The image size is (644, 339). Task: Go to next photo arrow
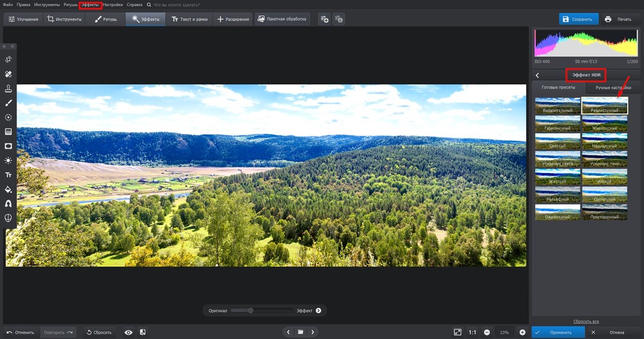coord(312,332)
